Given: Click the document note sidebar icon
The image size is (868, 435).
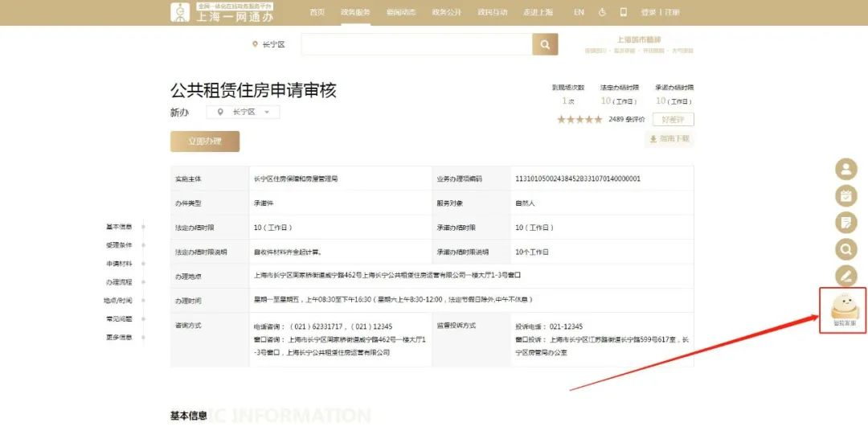Looking at the screenshot, I should coord(845,222).
